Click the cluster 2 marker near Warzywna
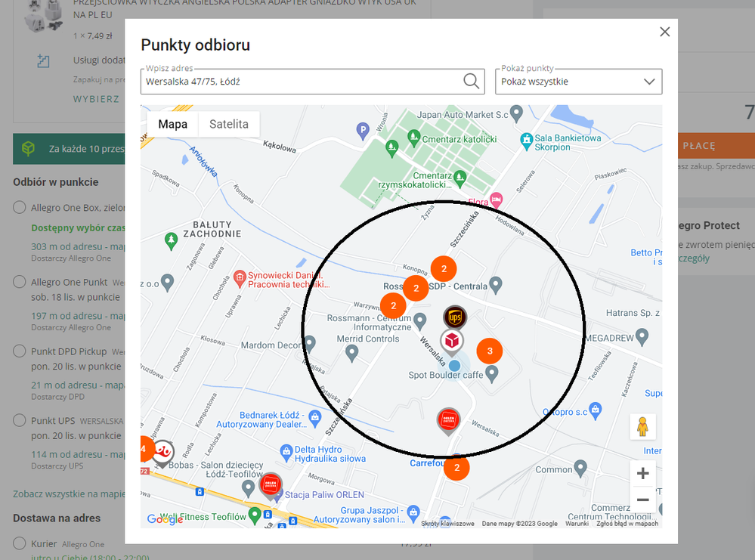755x560 pixels. [393, 306]
